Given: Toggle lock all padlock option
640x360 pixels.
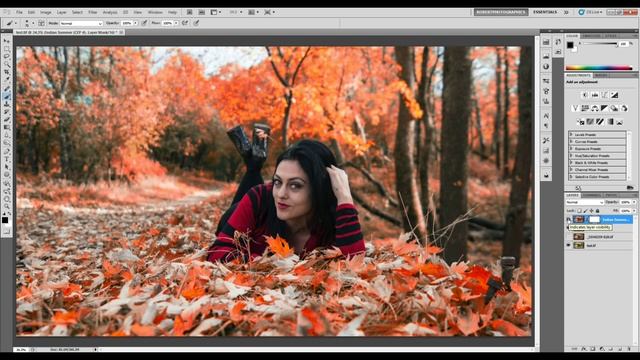Looking at the screenshot, I should coord(598,211).
